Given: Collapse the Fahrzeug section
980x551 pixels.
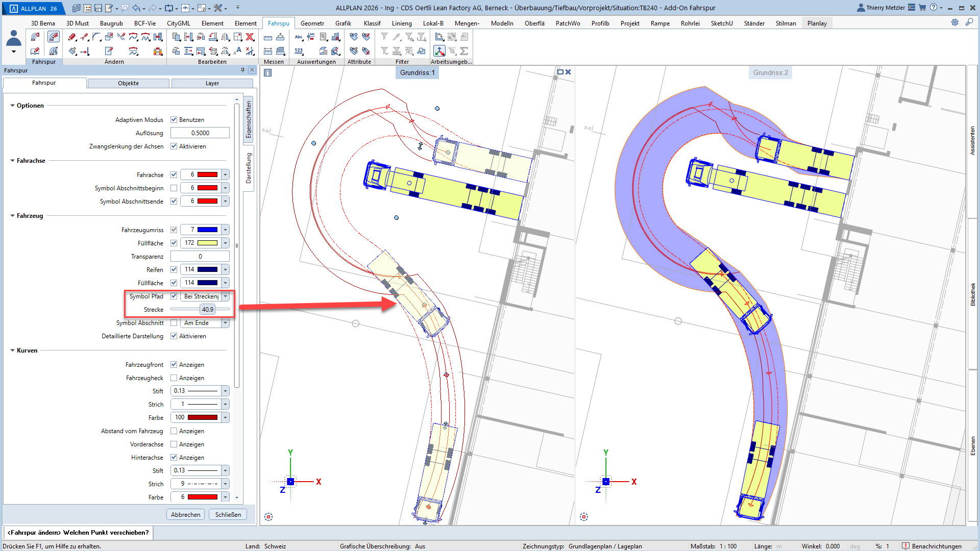Looking at the screenshot, I should (x=13, y=216).
